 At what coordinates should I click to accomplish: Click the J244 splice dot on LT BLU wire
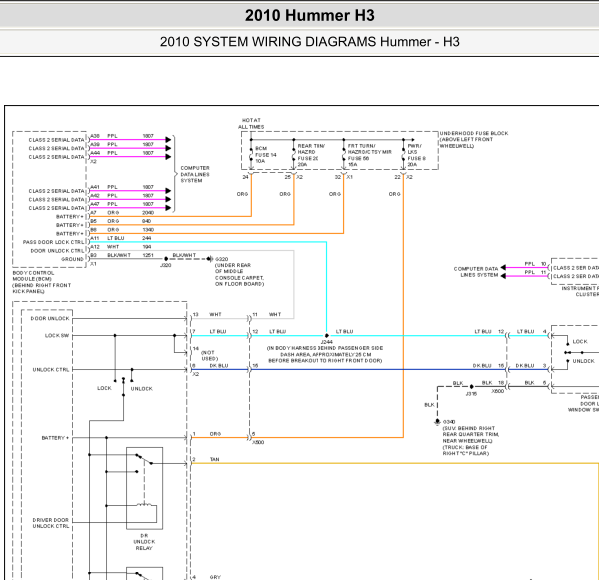(327, 335)
